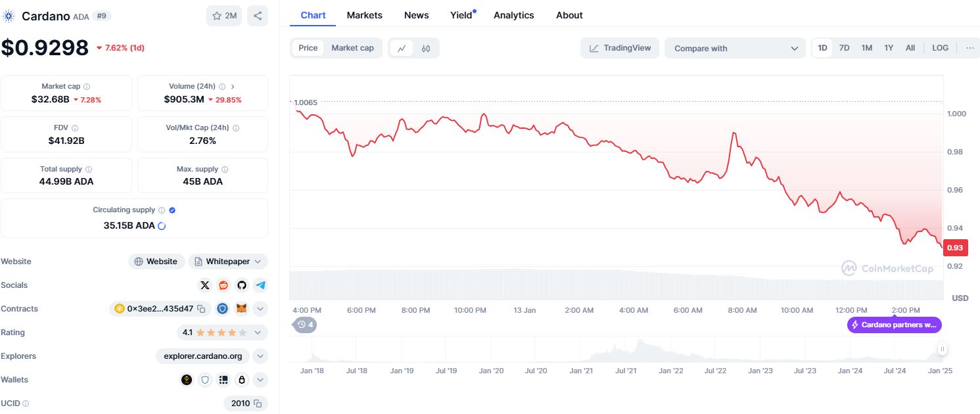Visit the Cardano Website link
Image resolution: width=980 pixels, height=414 pixels.
(156, 262)
